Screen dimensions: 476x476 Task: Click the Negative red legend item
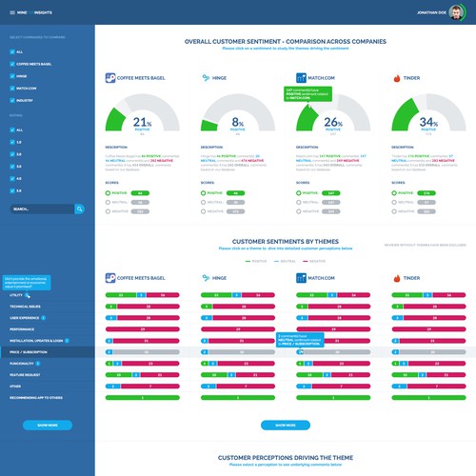tap(314, 261)
